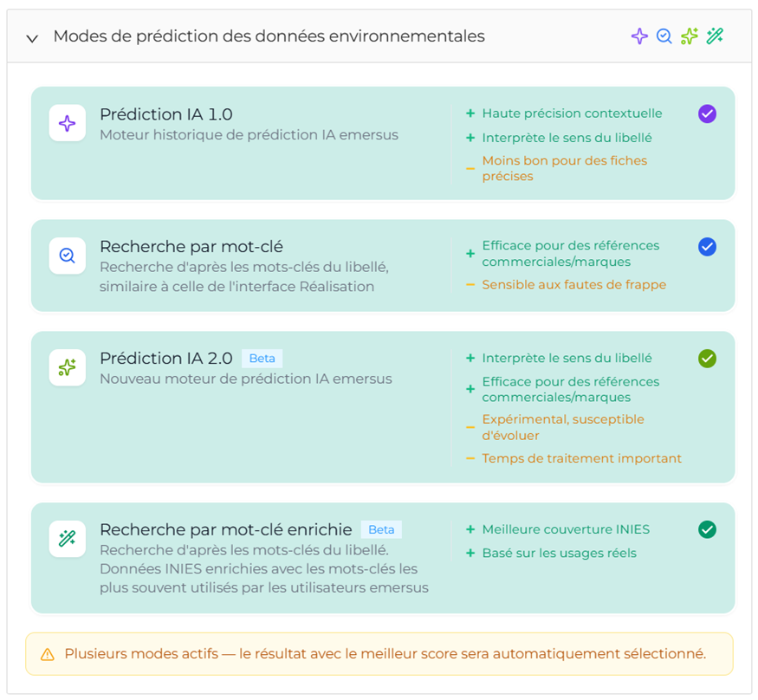Click the magic wand icon in header
Viewport: 758px width, 700px height.
715,36
